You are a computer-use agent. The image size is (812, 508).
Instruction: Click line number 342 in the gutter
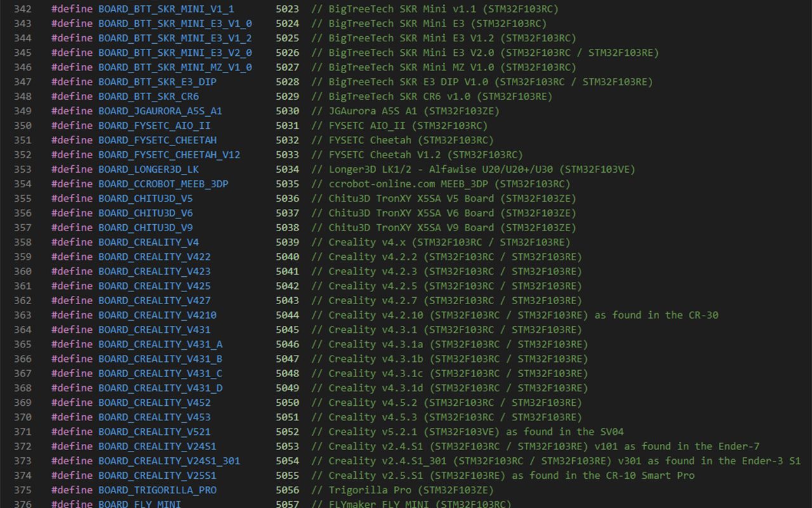tap(23, 9)
